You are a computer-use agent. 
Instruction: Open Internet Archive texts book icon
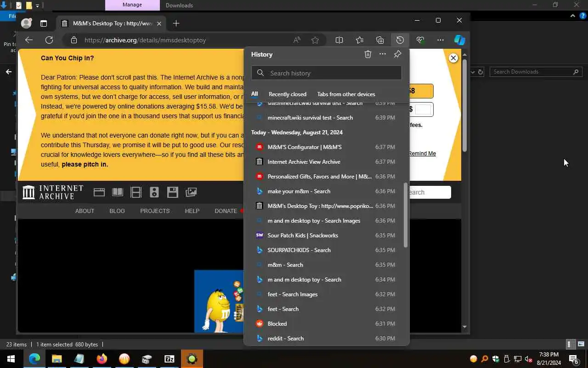coord(118,192)
